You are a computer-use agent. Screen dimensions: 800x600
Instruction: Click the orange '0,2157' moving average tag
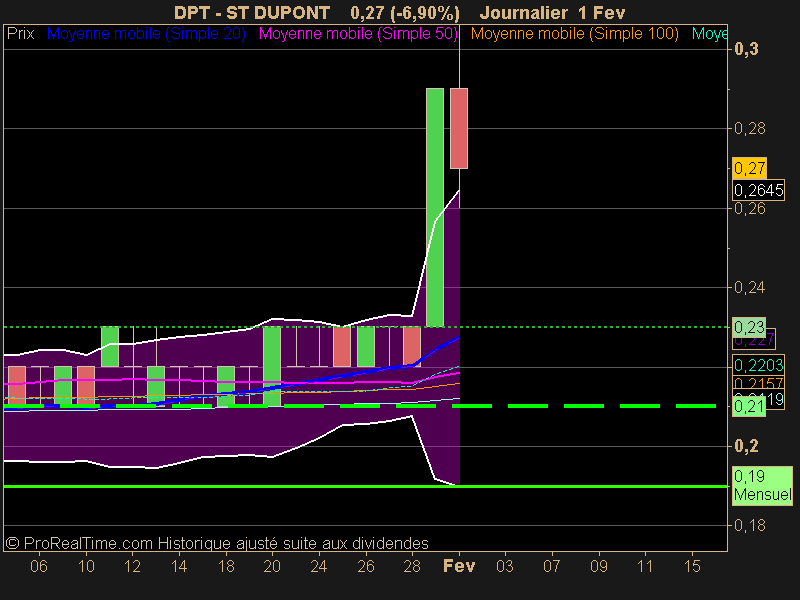coord(758,383)
